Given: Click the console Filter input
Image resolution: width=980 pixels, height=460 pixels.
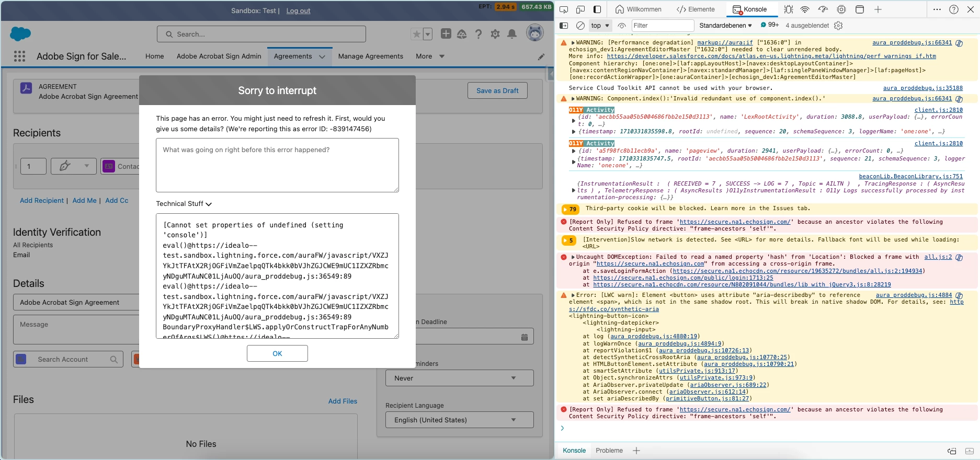Looking at the screenshot, I should click(662, 26).
